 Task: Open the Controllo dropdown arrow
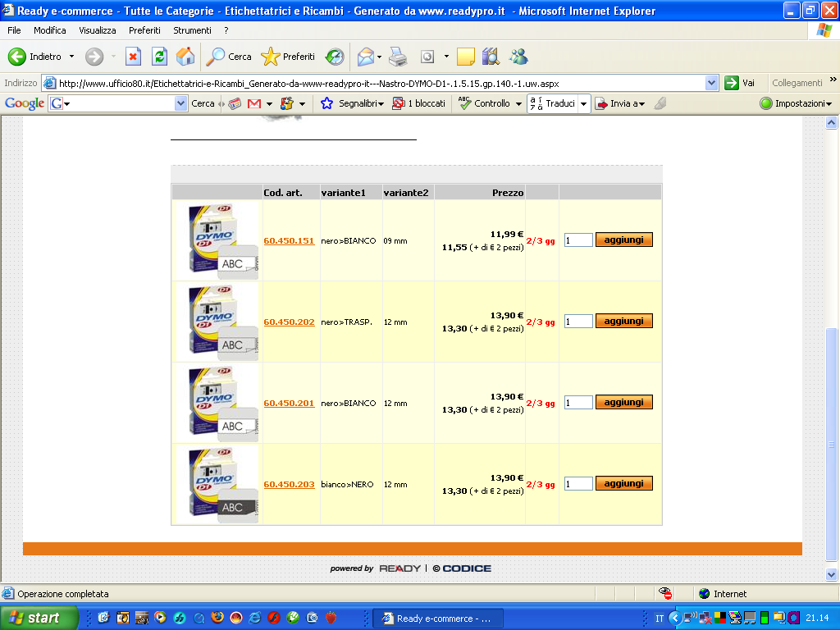pos(518,103)
